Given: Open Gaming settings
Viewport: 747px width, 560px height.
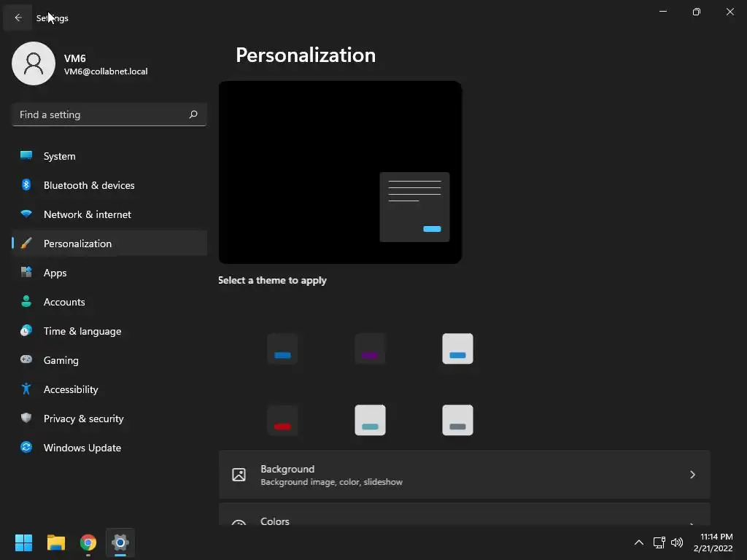Looking at the screenshot, I should point(109,360).
